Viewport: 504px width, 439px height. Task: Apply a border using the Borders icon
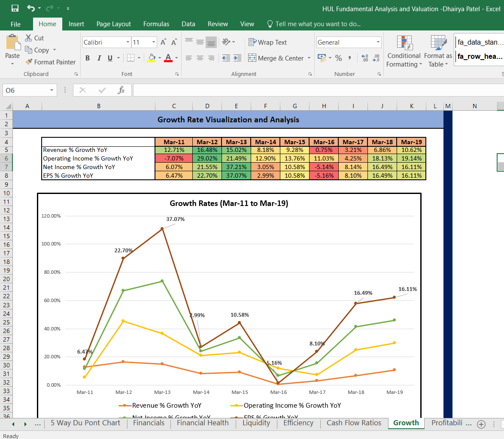(x=131, y=58)
